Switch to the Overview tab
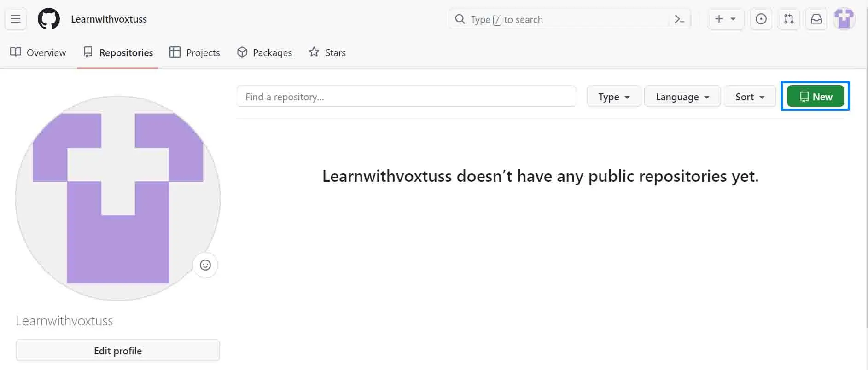Viewport: 868px width, 370px height. (38, 52)
